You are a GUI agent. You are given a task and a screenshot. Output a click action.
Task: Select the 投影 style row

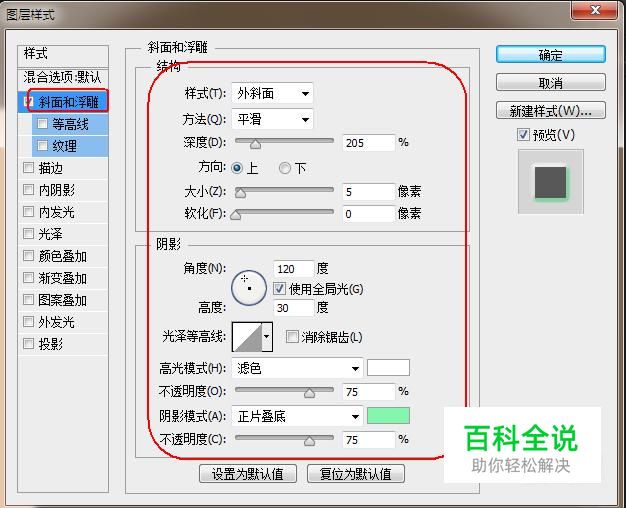coord(63,343)
